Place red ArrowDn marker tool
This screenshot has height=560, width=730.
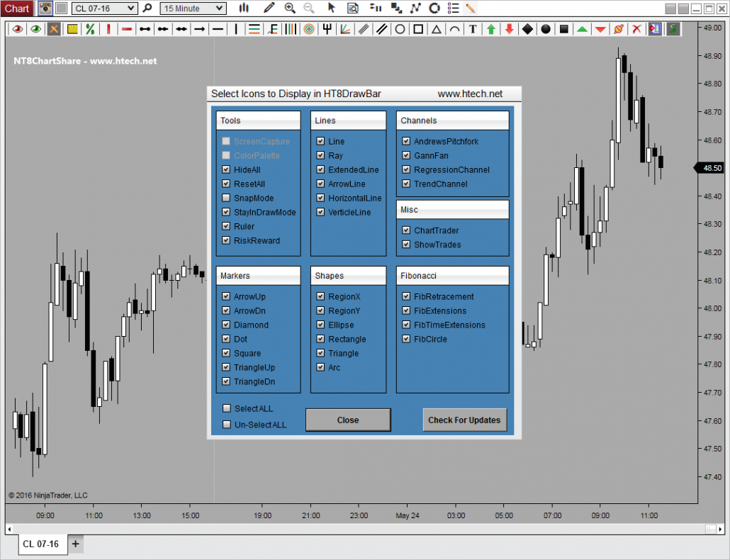[x=509, y=29]
